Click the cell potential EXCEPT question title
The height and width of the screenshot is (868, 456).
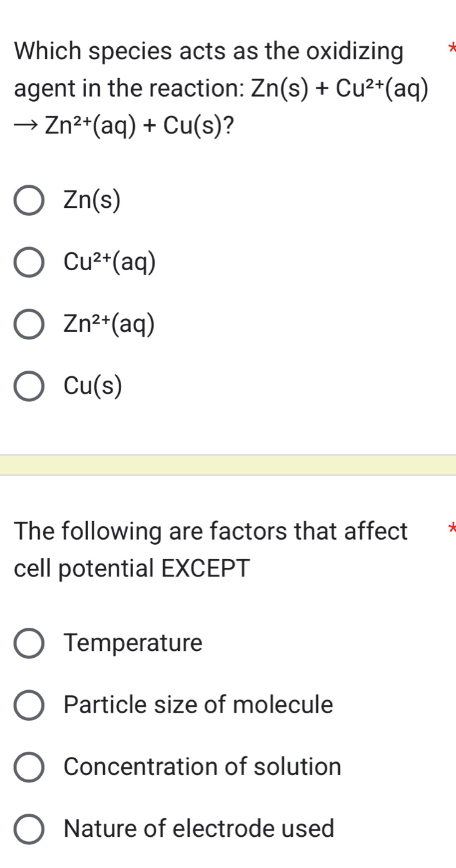(210, 550)
